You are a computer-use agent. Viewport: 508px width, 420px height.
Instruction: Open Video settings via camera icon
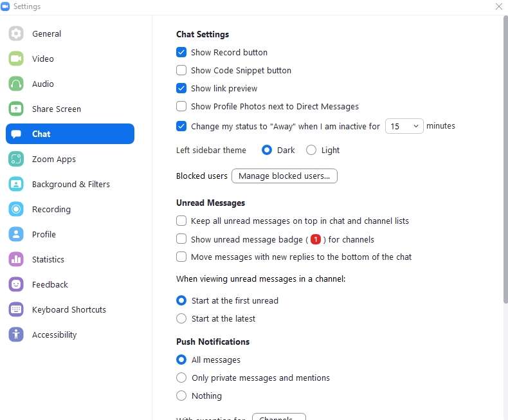16,59
